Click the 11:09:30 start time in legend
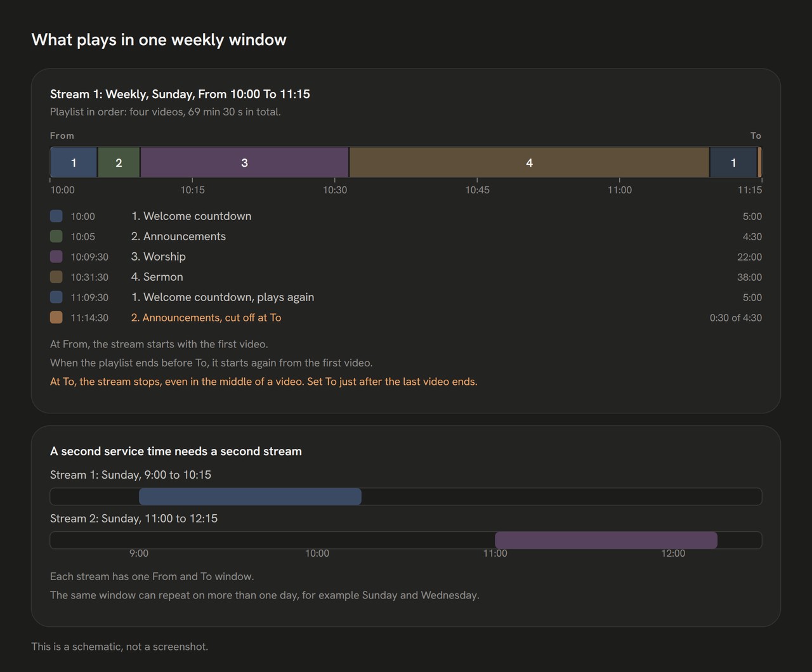The width and height of the screenshot is (812, 672). click(x=89, y=297)
